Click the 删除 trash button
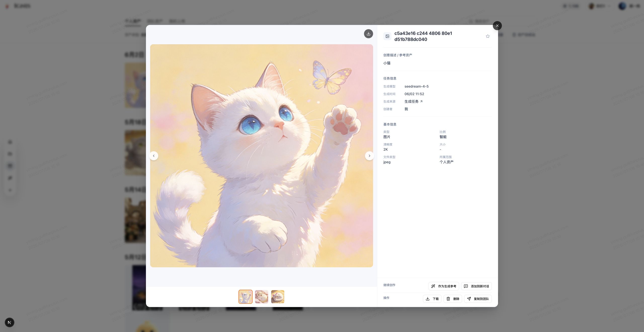The height and width of the screenshot is (332, 644). tap(453, 299)
